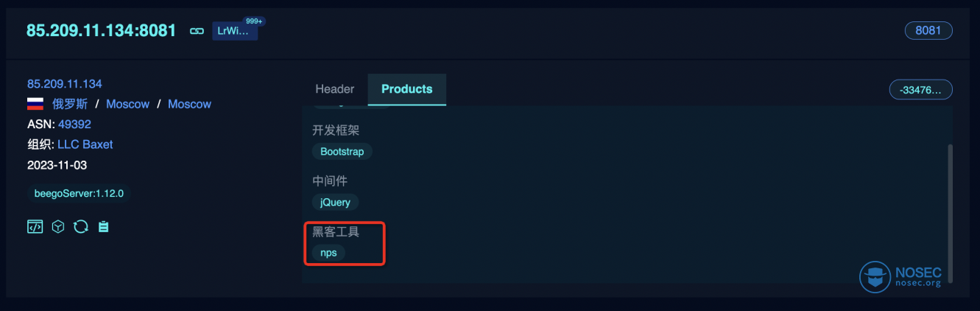Click the 3D cube icon
Image resolution: width=980 pixels, height=311 pixels.
click(x=58, y=227)
